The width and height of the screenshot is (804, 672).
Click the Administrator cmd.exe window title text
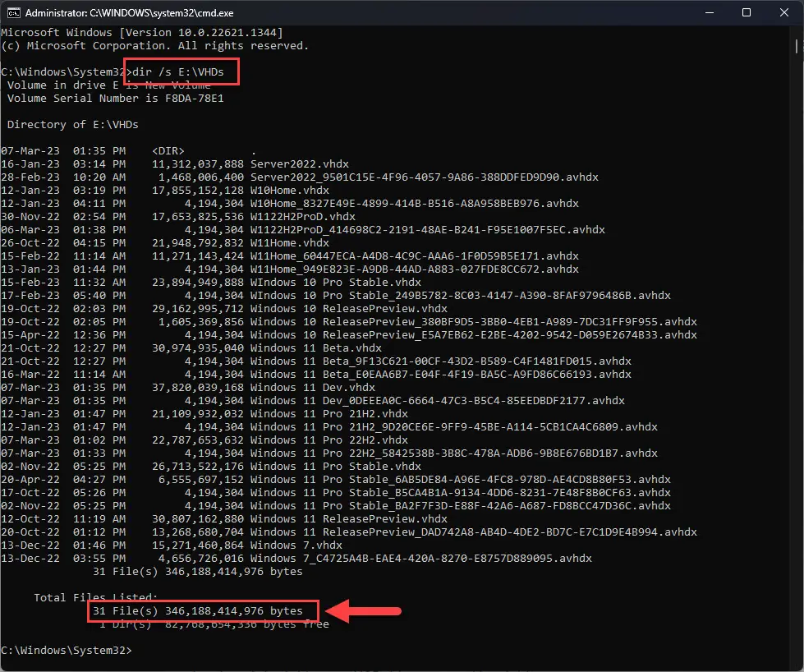point(129,13)
